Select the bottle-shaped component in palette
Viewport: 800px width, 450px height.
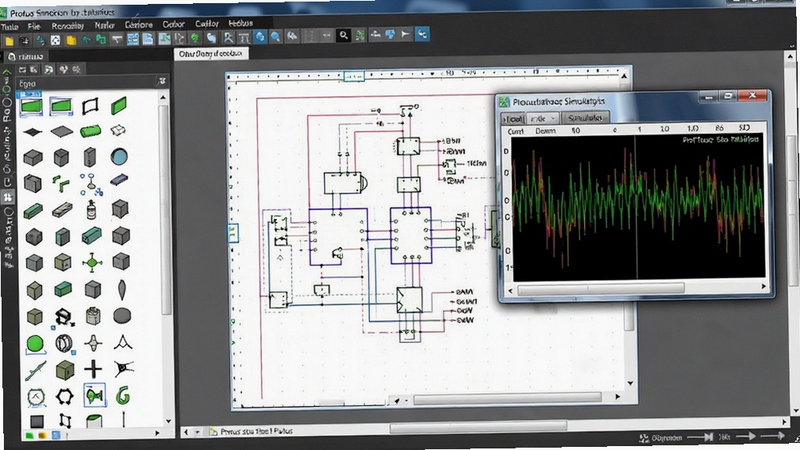pyautogui.click(x=91, y=209)
